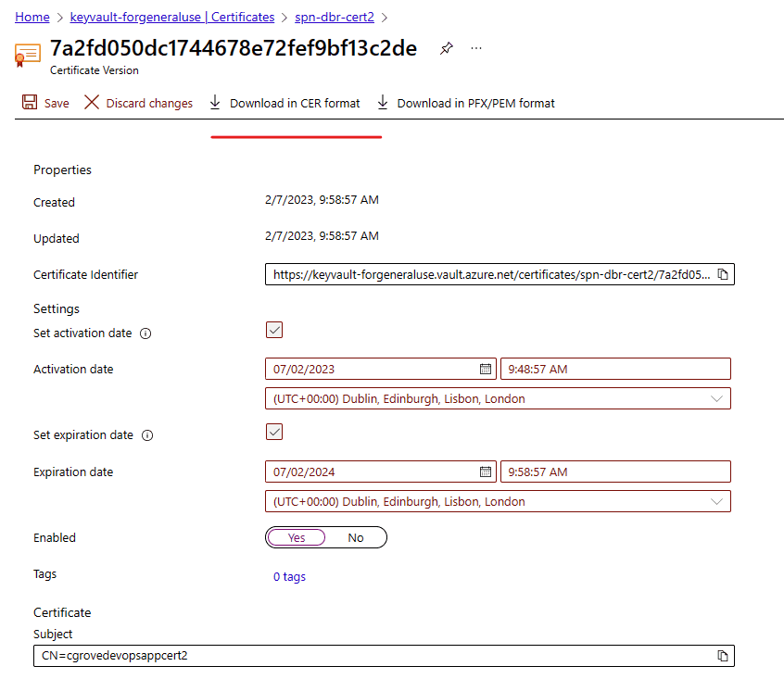The height and width of the screenshot is (679, 784).
Task: Open the more options ellipsis menu
Action: click(476, 48)
